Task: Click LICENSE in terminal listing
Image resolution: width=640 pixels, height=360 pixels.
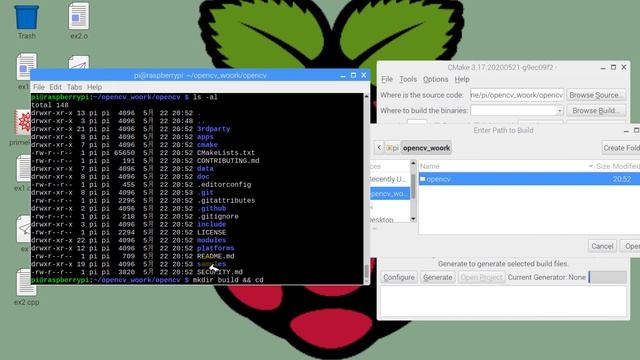Action: tap(211, 232)
